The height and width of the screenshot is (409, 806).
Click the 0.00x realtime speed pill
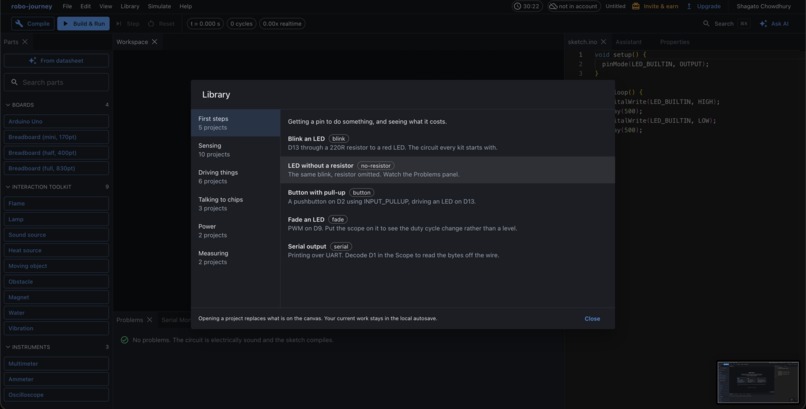click(282, 24)
